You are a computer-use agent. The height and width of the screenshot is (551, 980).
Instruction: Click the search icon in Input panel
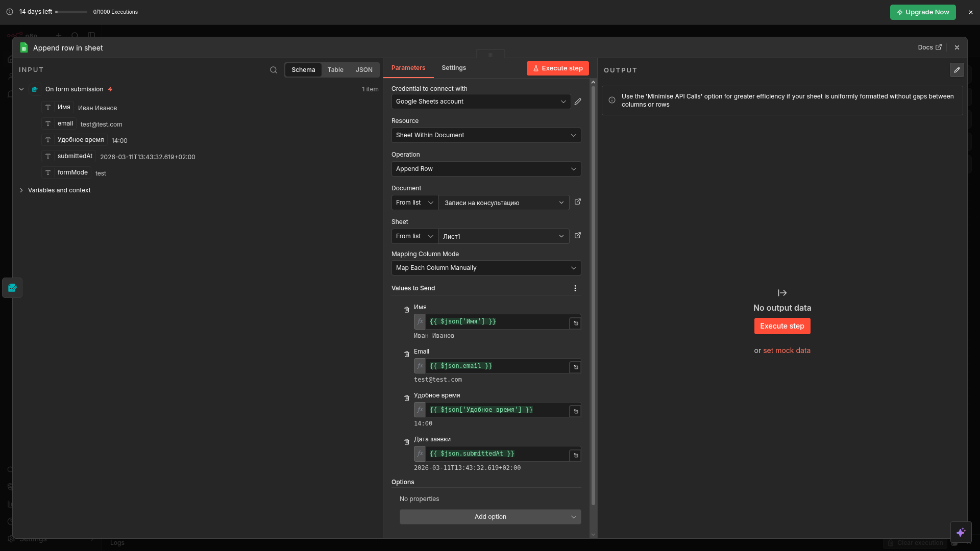(274, 70)
